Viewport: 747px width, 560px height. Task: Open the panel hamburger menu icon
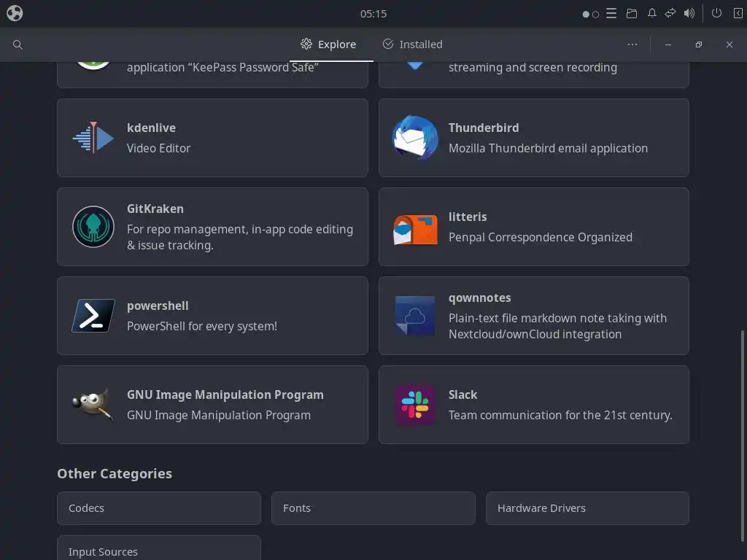(611, 13)
